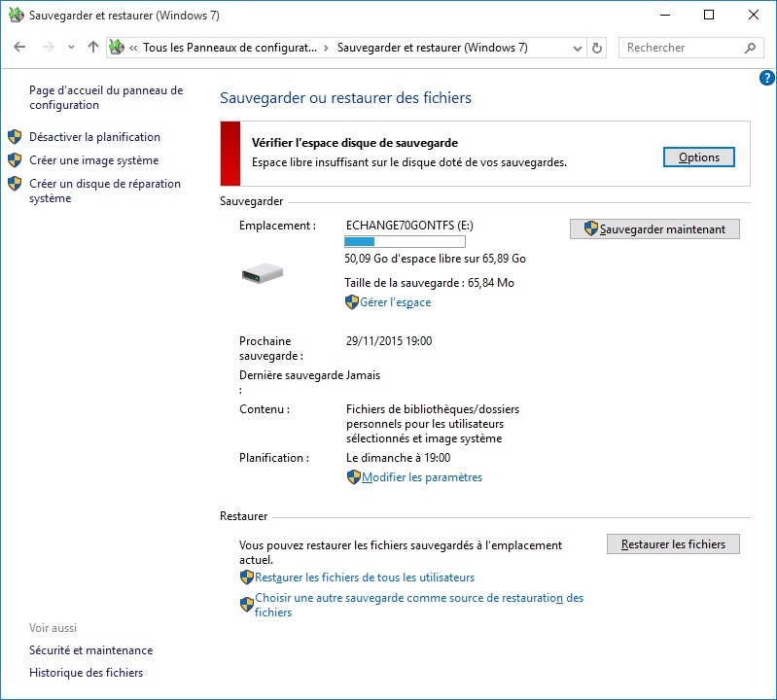Refresh the page with the reload icon

[x=597, y=48]
